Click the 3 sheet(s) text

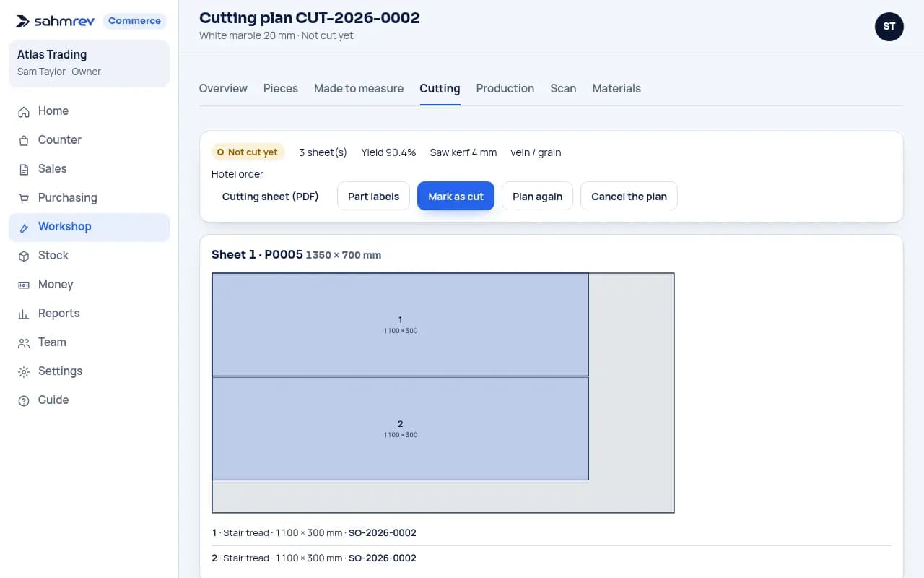coord(323,152)
